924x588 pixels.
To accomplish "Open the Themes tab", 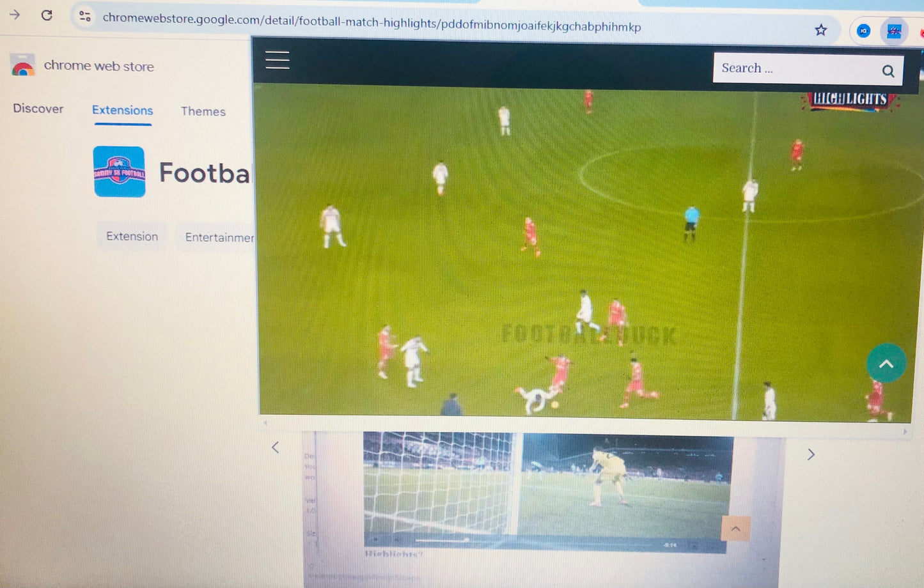I will (x=203, y=111).
